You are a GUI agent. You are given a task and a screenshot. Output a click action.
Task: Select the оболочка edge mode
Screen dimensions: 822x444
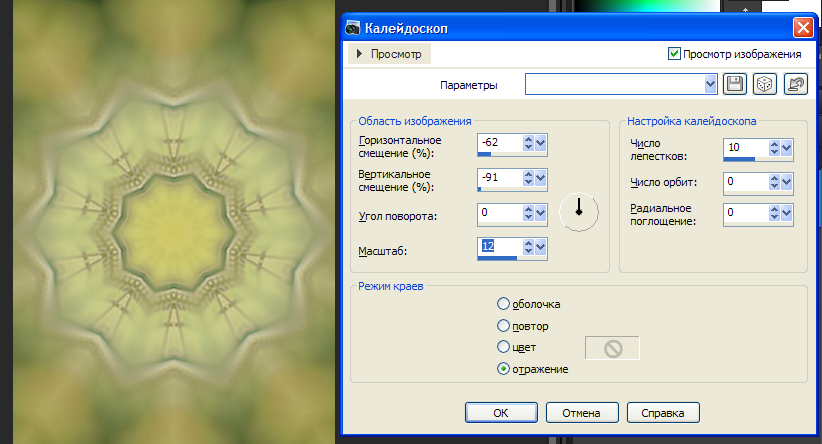(503, 304)
